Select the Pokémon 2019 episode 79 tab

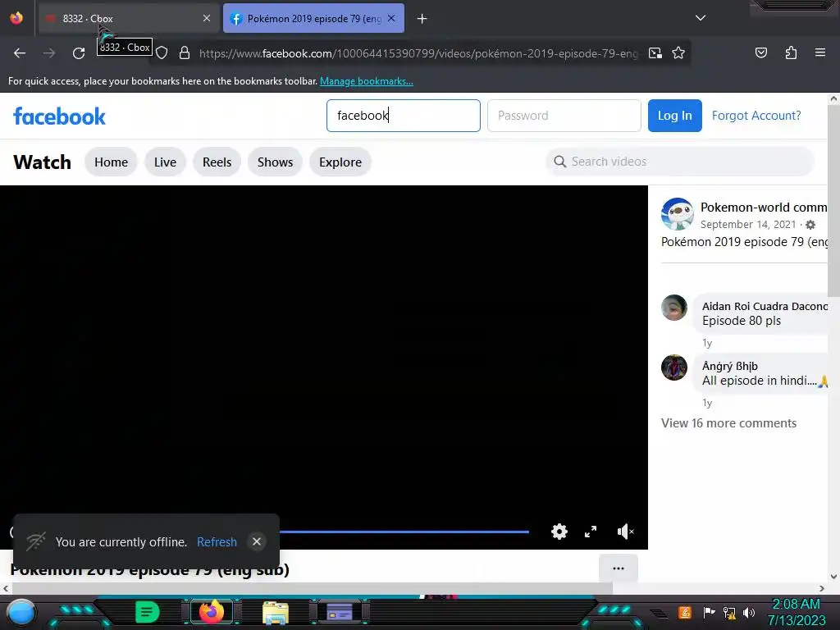click(313, 18)
